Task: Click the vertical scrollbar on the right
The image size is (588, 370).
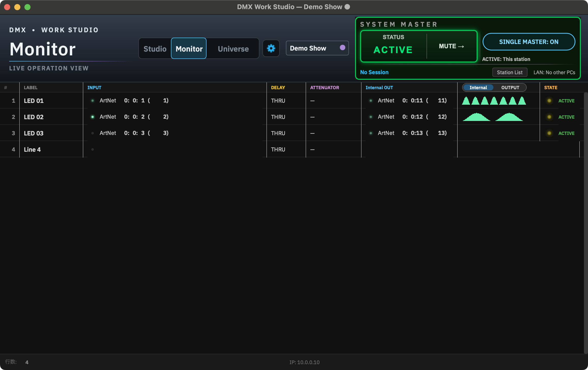Action: tap(586, 223)
